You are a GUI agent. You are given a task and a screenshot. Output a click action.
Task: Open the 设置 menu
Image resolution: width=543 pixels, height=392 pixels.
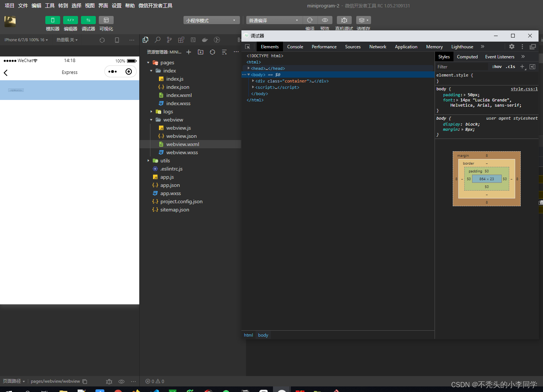click(117, 6)
